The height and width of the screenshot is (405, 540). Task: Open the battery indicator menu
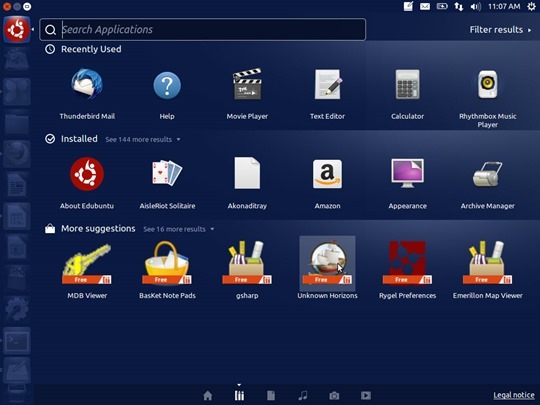click(x=442, y=6)
